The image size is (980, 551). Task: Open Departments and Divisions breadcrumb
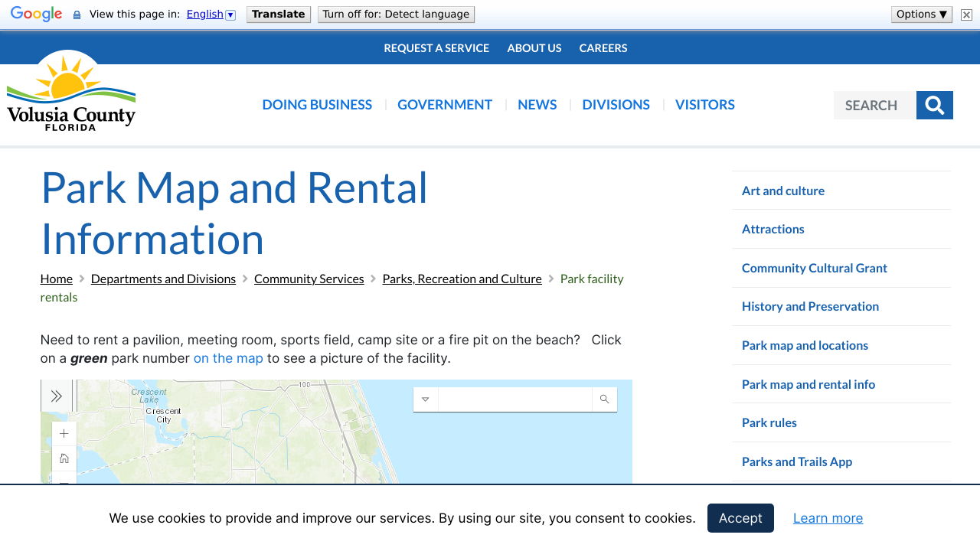click(x=163, y=279)
